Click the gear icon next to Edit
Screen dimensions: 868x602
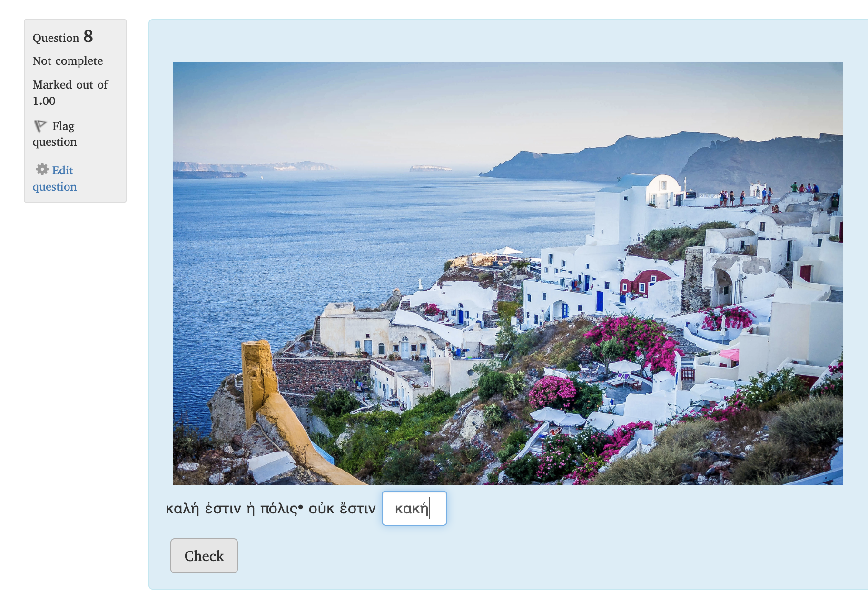click(42, 170)
